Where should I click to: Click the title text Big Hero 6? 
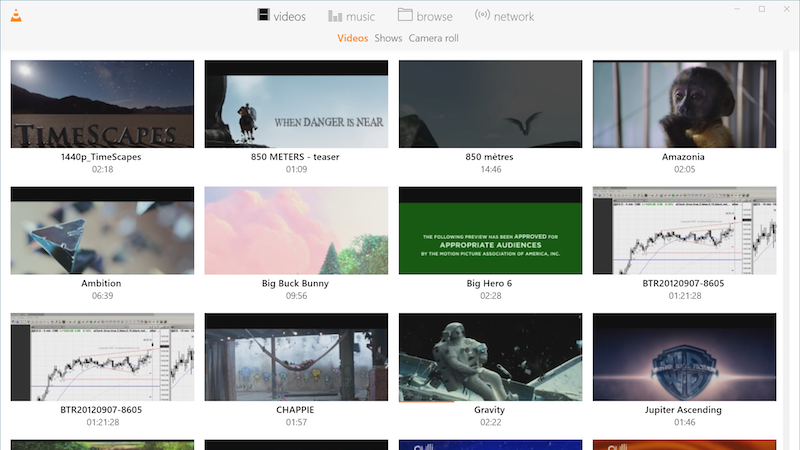489,283
